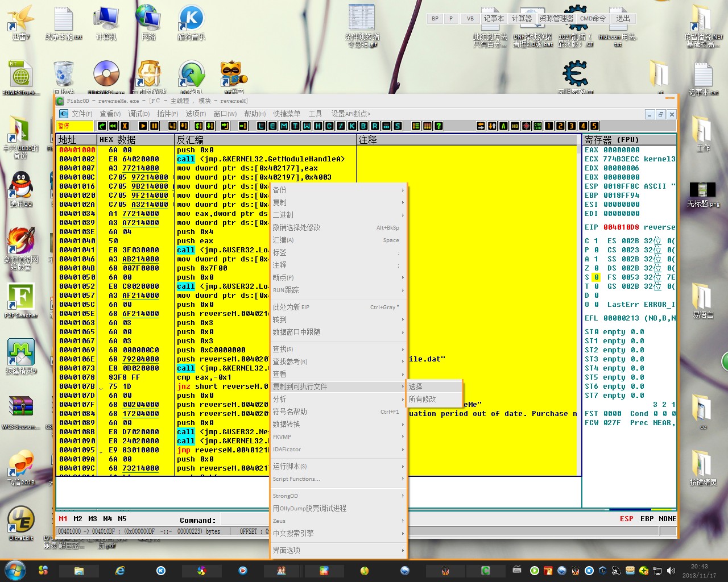The image size is (728, 582).
Task: Pause execution with the pause toolbar icon
Action: click(x=154, y=126)
